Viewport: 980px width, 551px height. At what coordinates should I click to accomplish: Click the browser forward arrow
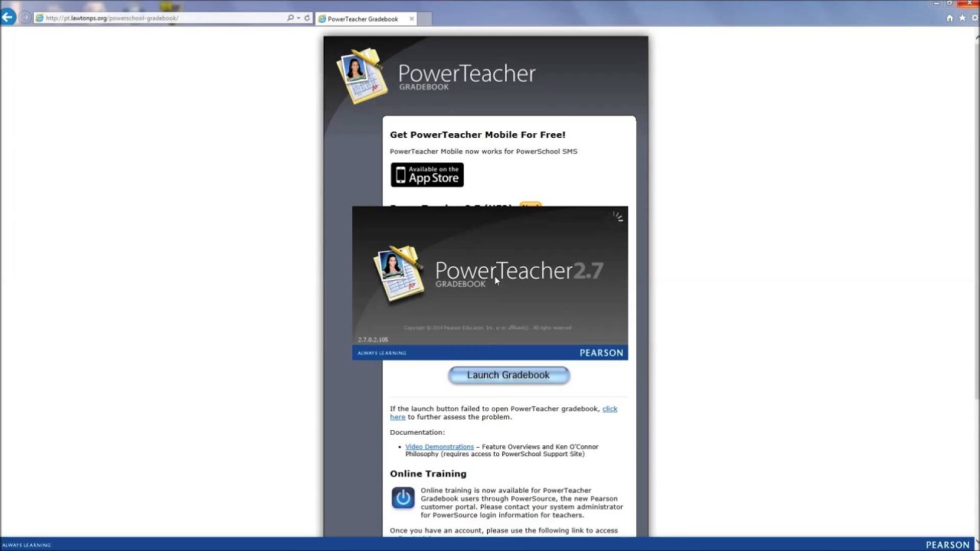click(24, 18)
